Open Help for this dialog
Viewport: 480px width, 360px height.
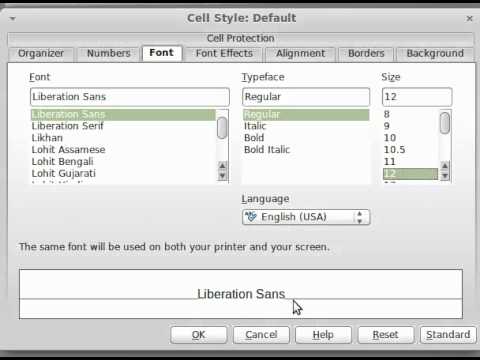tap(323, 335)
